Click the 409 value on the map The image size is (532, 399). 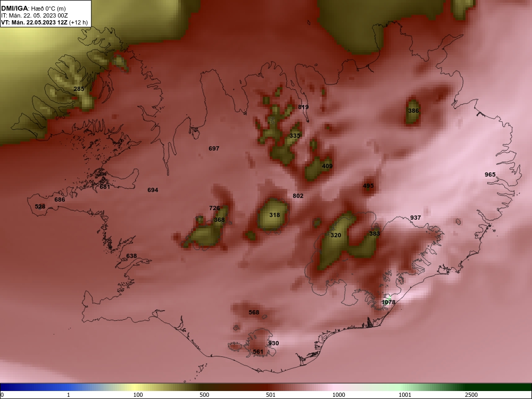327,166
